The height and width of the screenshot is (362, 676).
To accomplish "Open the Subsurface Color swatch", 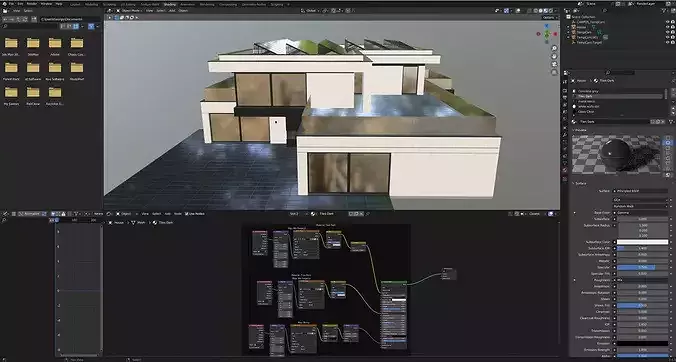I will (642, 242).
